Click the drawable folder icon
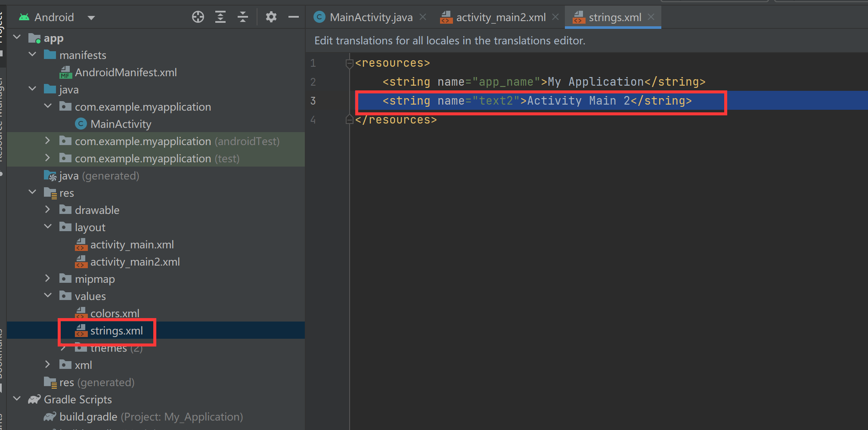Viewport: 868px width, 430px height. (x=65, y=210)
